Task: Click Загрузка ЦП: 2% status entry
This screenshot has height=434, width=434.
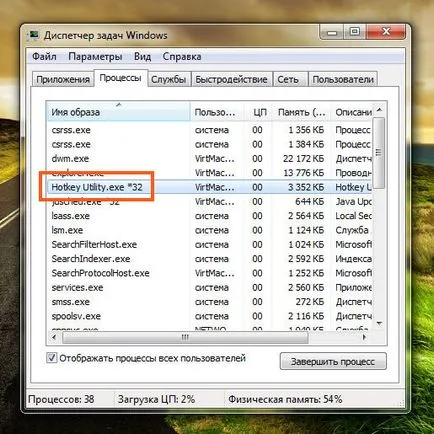Action: coord(156,399)
